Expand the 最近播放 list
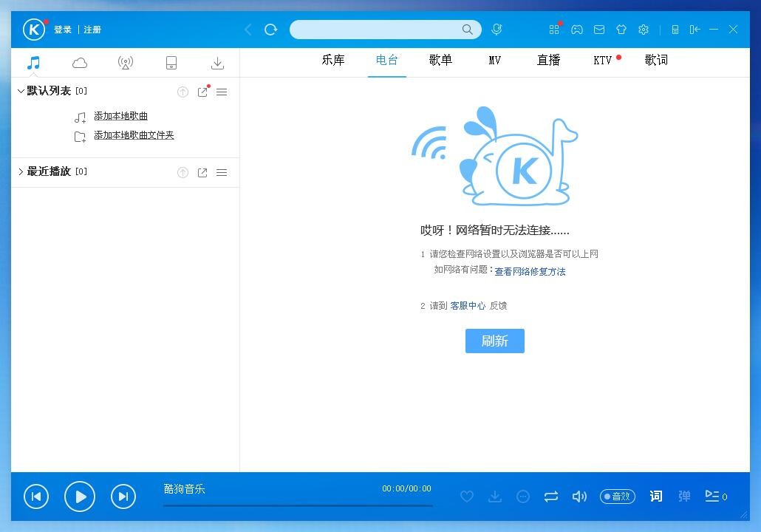This screenshot has width=761, height=532. tap(21, 171)
